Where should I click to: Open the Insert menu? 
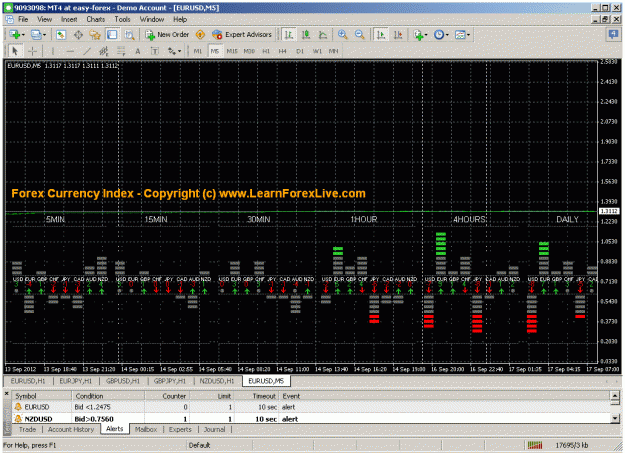tap(69, 19)
